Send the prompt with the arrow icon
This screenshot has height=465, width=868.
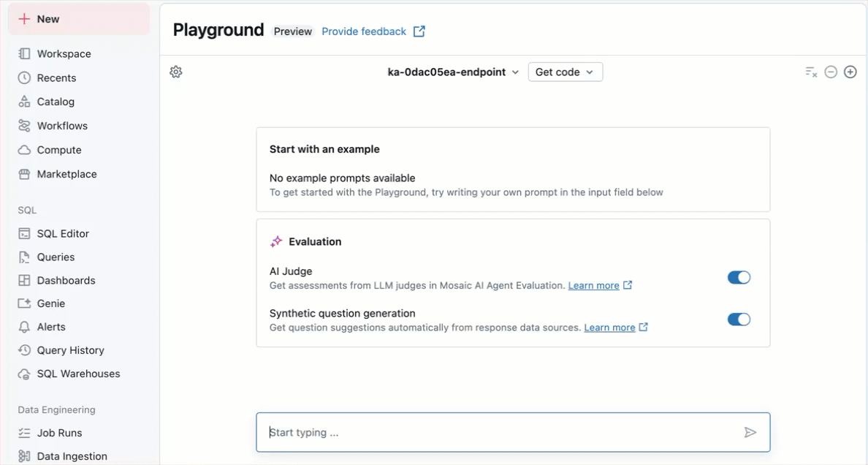tap(750, 432)
